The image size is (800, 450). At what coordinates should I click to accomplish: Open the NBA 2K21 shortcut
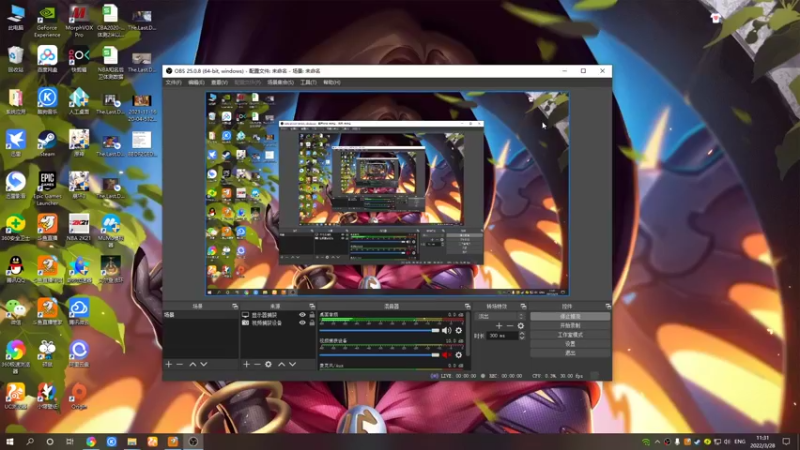[x=79, y=228]
